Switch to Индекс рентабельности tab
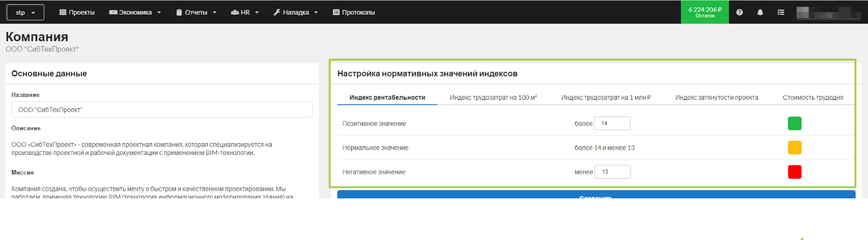 (387, 98)
